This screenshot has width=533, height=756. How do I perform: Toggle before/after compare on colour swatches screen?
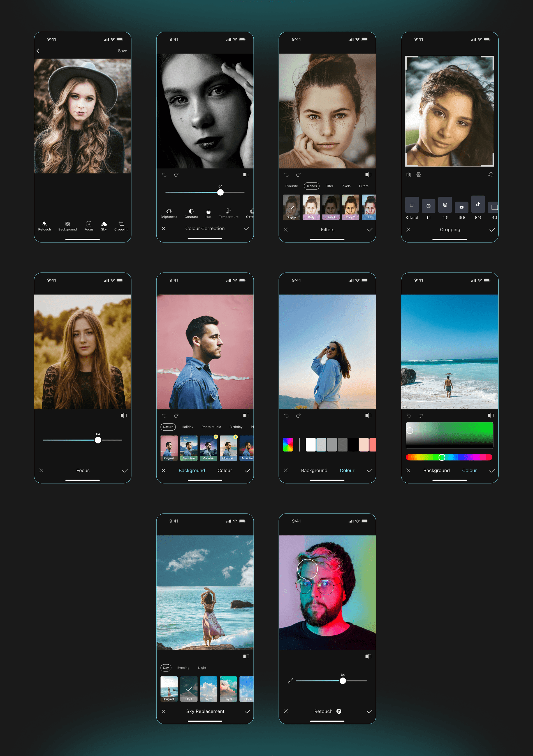[369, 415]
